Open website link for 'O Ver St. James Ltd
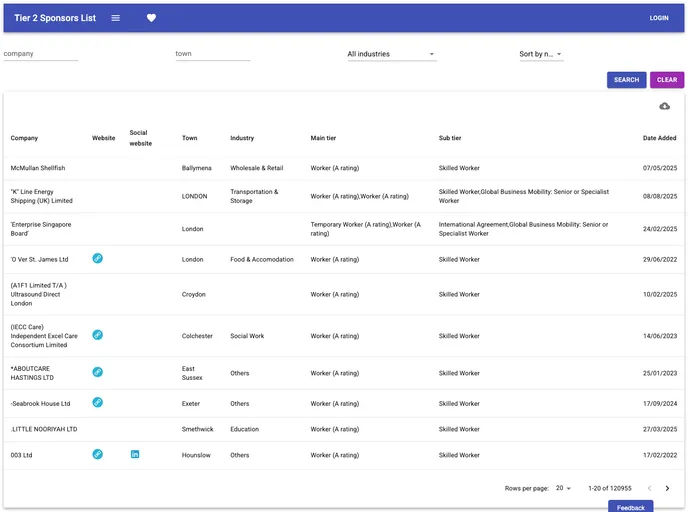The height and width of the screenshot is (512, 688). [97, 258]
